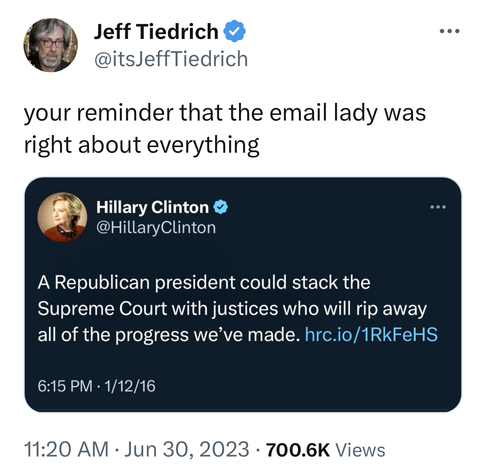Click Jeff Tiedrich's blue verified badge
Image resolution: width=486 pixels, height=474 pixels.
click(235, 31)
